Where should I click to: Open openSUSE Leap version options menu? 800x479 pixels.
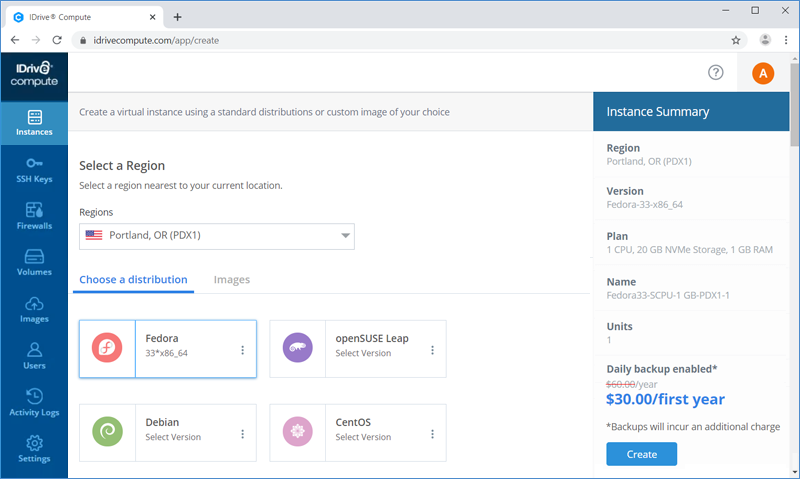432,350
